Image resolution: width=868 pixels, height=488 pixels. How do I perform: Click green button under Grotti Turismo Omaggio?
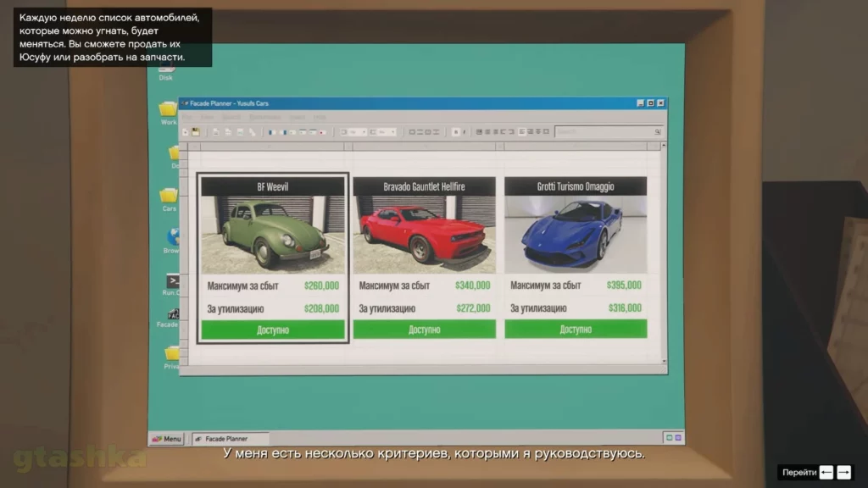click(576, 330)
